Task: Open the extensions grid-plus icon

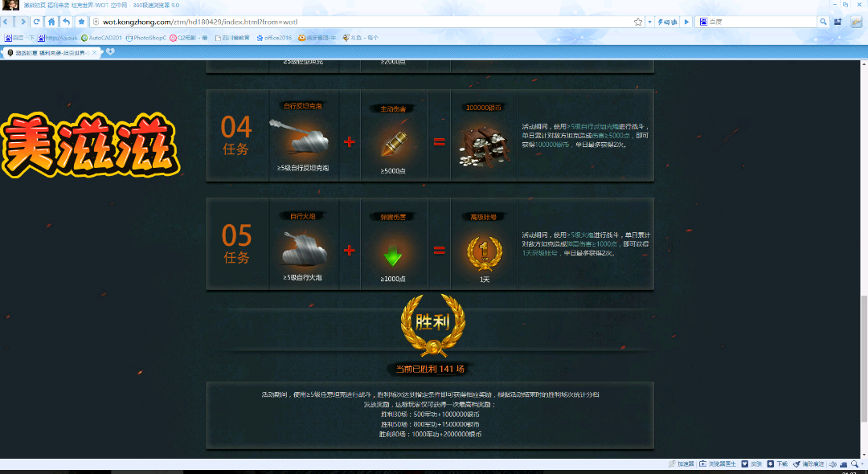Action: click(x=837, y=22)
